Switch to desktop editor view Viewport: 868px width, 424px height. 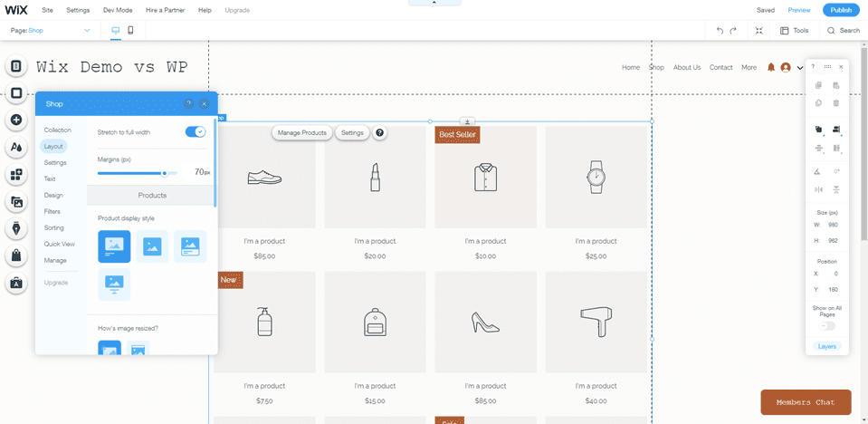116,31
